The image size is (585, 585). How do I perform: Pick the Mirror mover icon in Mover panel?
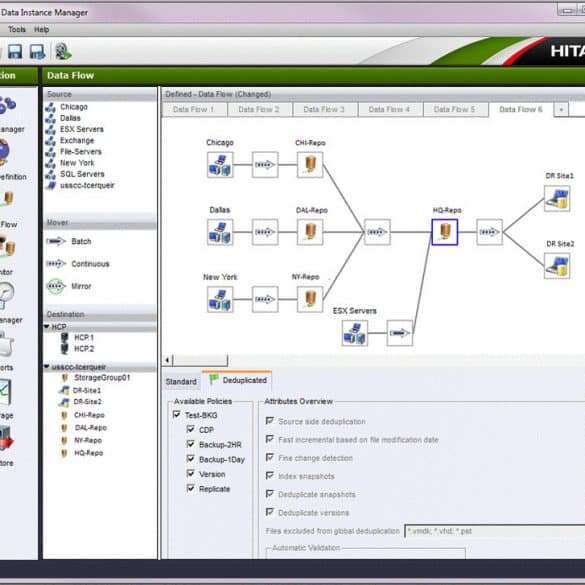coord(56,286)
